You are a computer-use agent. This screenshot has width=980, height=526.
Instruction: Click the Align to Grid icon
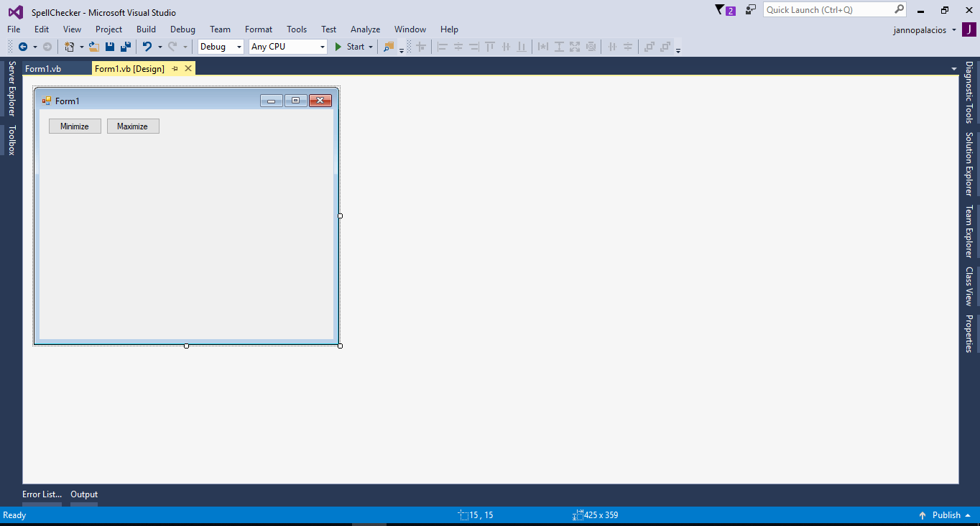click(421, 47)
